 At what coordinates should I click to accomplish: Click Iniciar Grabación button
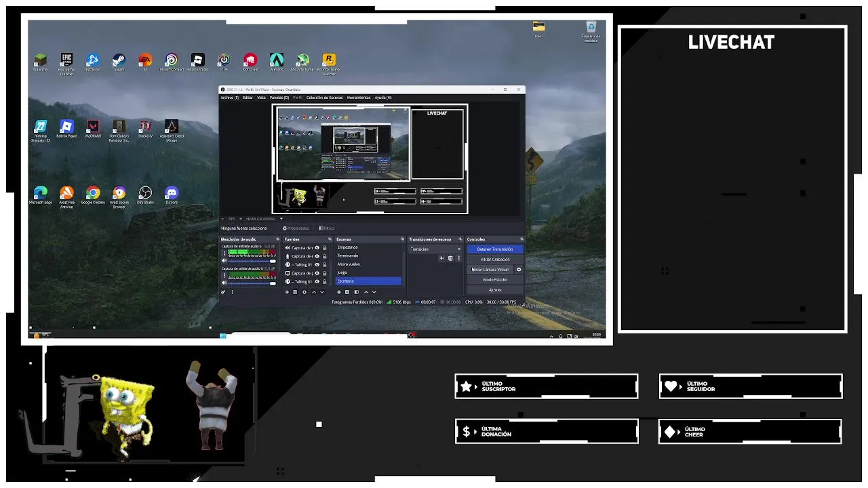click(495, 259)
